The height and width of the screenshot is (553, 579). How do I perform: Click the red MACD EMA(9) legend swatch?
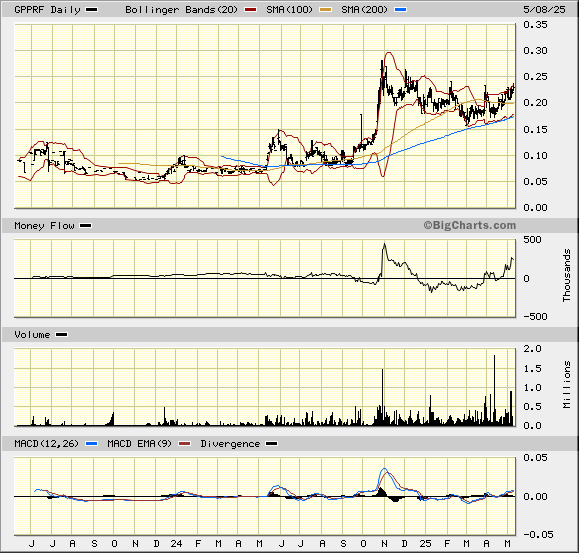point(184,444)
